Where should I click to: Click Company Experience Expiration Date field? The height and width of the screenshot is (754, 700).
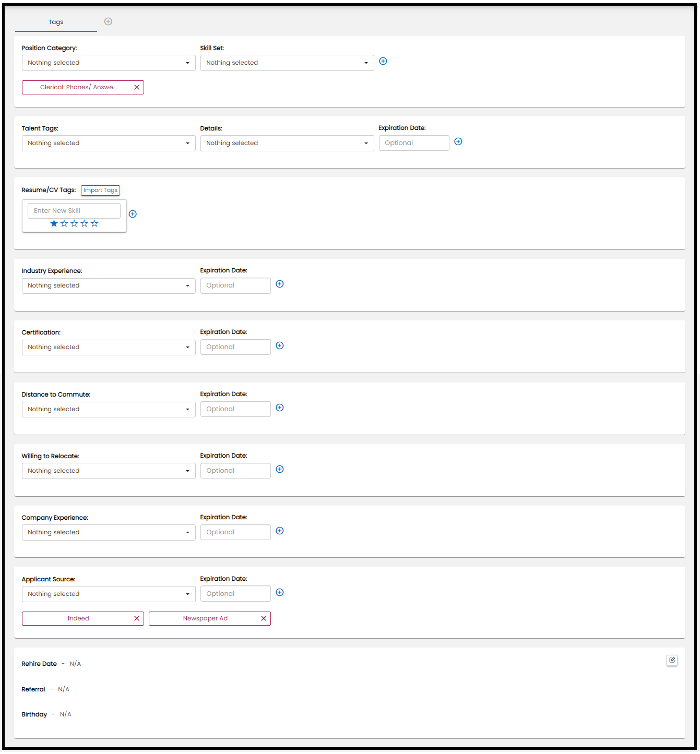tap(235, 533)
